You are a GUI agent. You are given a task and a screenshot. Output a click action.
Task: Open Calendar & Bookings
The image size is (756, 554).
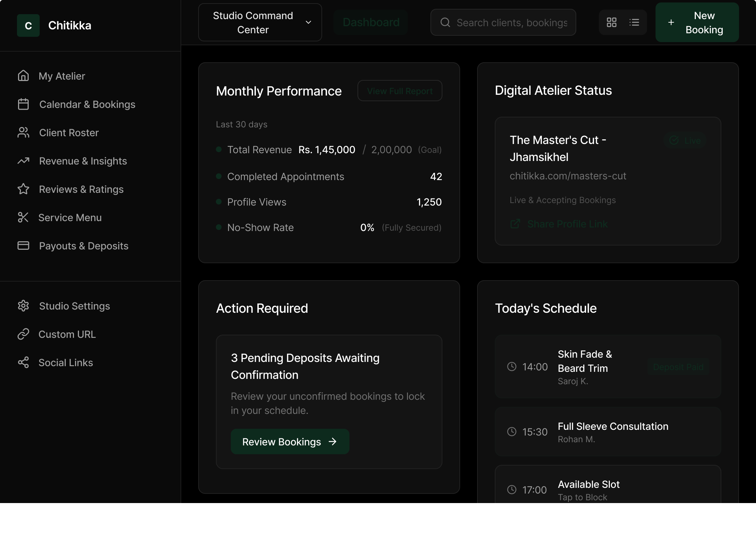90,104
